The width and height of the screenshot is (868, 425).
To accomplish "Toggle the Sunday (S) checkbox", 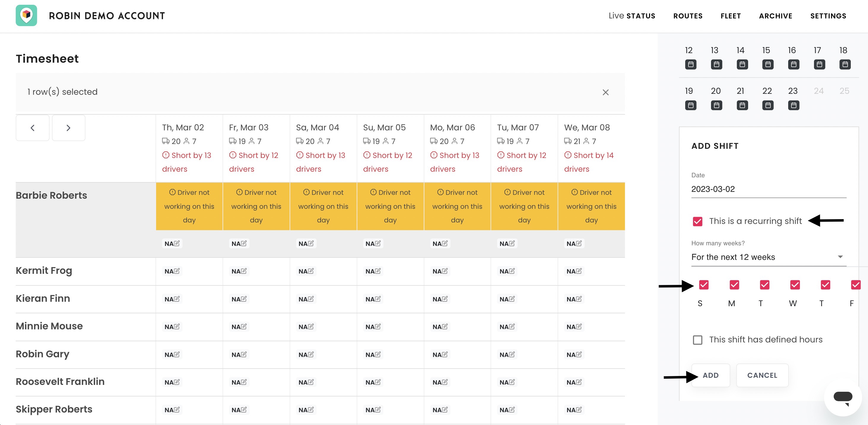I will tap(704, 285).
